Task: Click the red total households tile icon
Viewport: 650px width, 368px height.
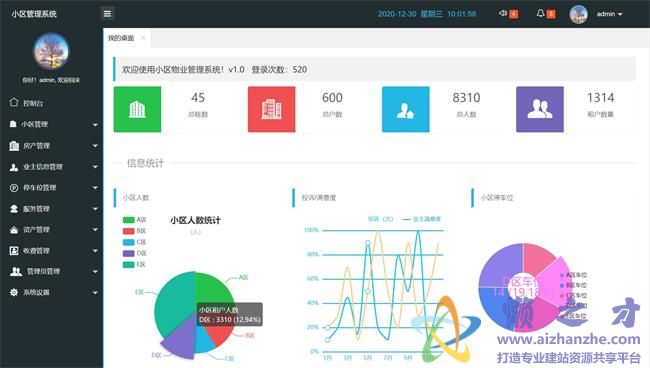Action: (x=272, y=109)
